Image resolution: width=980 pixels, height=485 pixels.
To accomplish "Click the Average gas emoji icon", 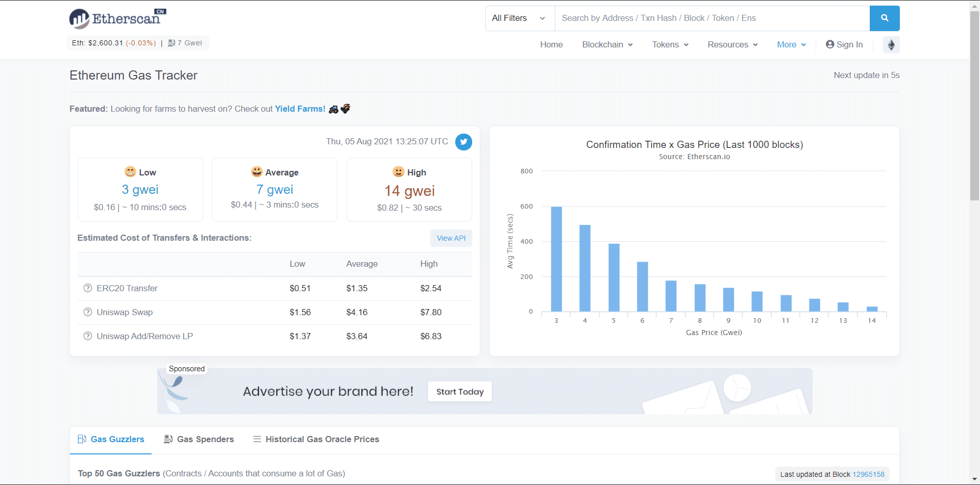I will (257, 172).
